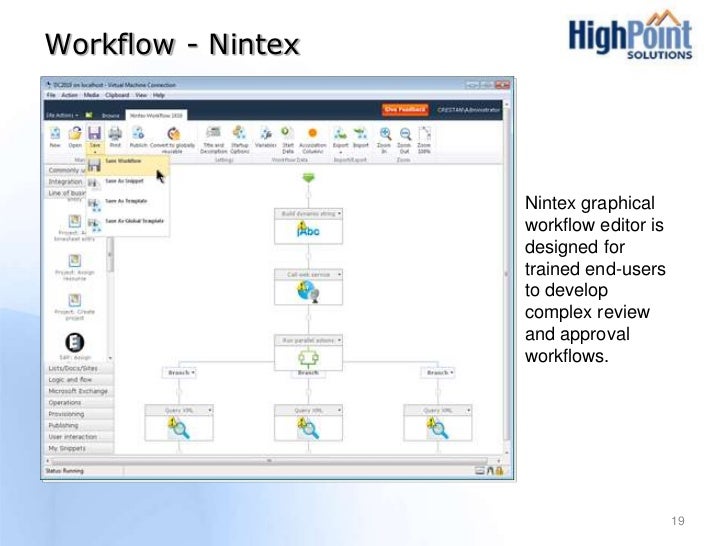Expand the Publishing action category

click(79, 425)
